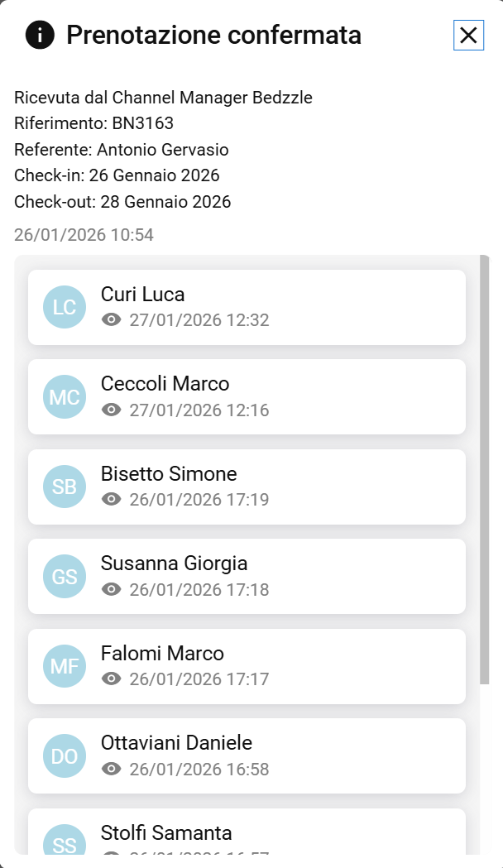Close the Prenotazione confermata dialog
503x868 pixels.
coord(468,35)
